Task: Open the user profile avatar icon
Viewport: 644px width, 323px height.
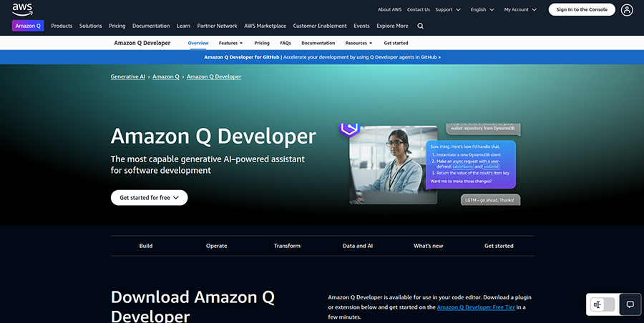Action: pyautogui.click(x=627, y=10)
